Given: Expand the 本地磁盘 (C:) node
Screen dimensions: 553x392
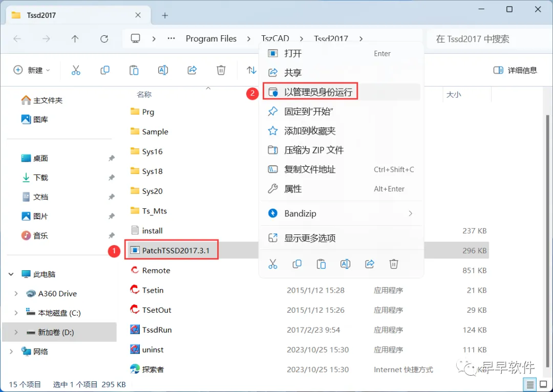Looking at the screenshot, I should [16, 313].
